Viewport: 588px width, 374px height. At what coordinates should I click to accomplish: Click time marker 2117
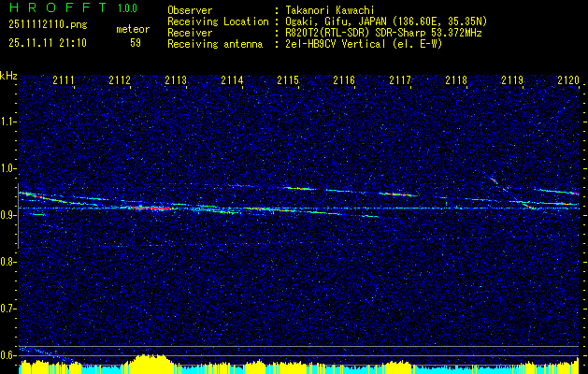tap(400, 80)
